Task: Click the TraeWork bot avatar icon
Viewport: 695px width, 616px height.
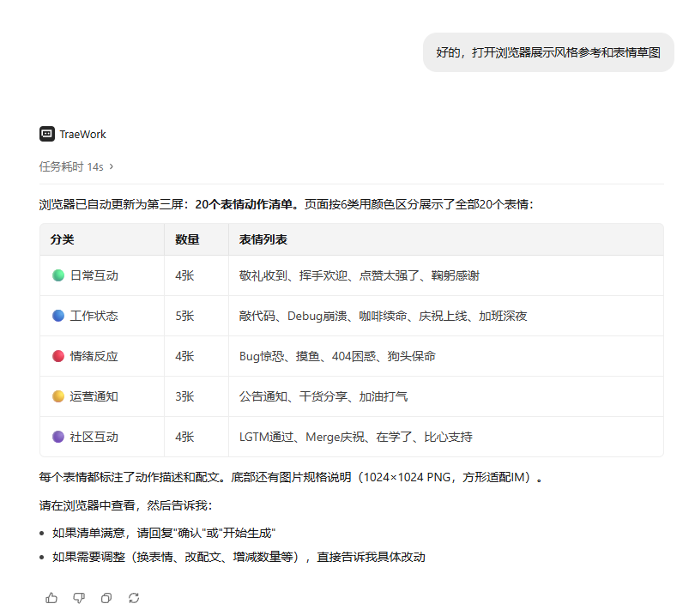Action: pyautogui.click(x=47, y=134)
